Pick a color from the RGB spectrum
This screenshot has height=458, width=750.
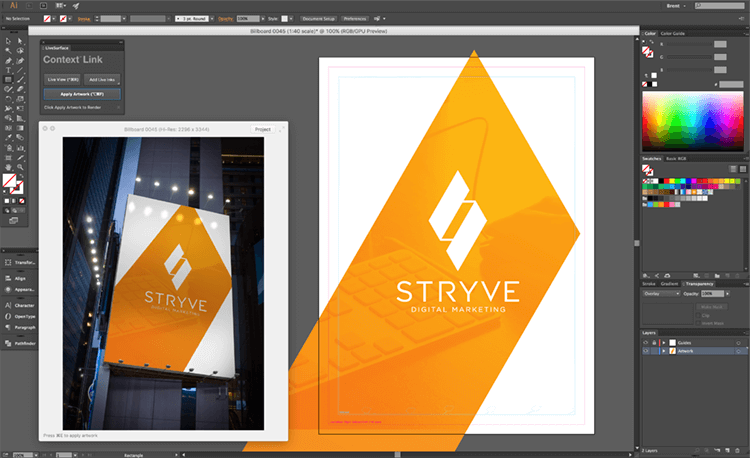pyautogui.click(x=693, y=121)
